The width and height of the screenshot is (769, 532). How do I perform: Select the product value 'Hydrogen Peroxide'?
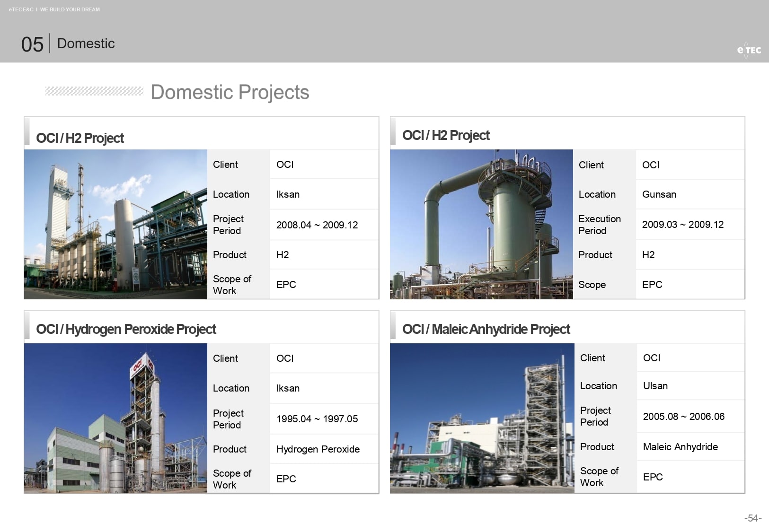(x=318, y=449)
